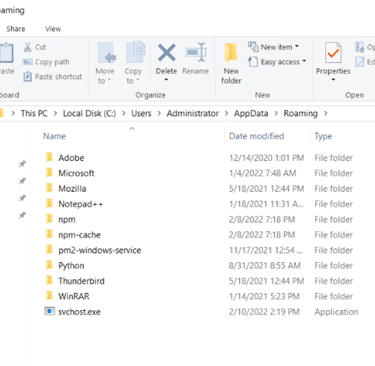Click date 8/31/2021 8:55 AM

[x=265, y=266]
